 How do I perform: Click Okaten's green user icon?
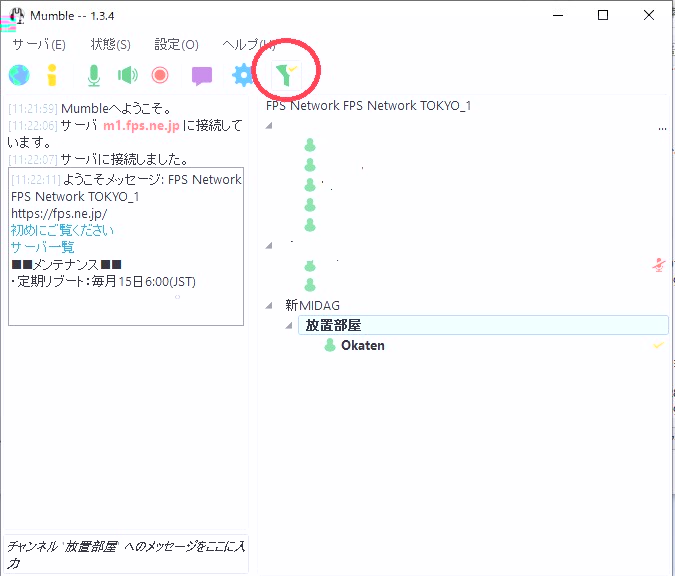tap(330, 345)
